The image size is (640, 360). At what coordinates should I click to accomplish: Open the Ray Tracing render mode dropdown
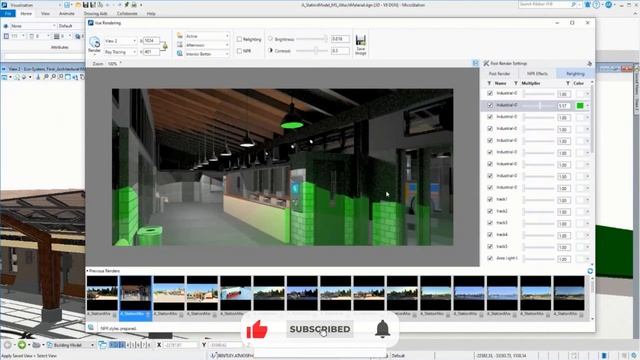click(x=120, y=52)
